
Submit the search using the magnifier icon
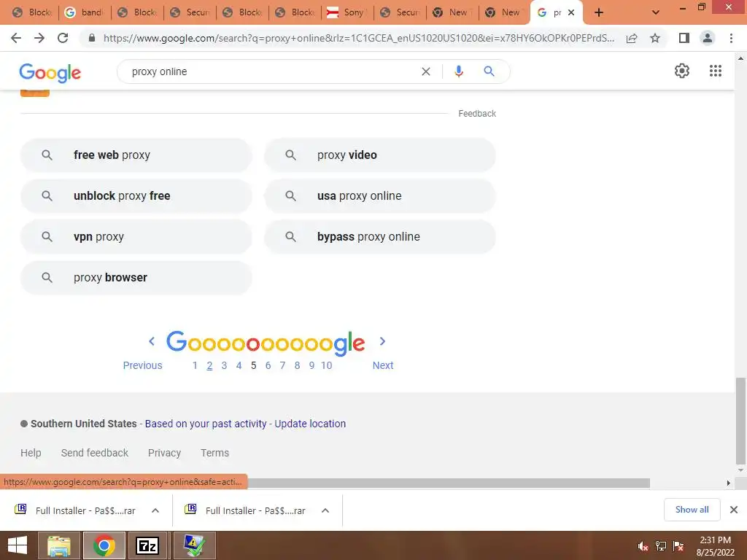(x=489, y=71)
